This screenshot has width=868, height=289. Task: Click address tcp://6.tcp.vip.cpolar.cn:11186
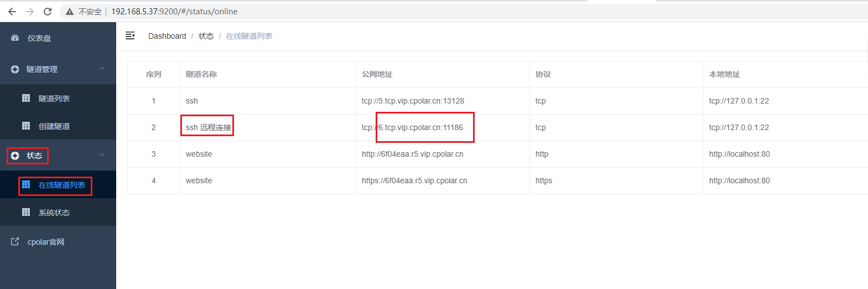412,127
